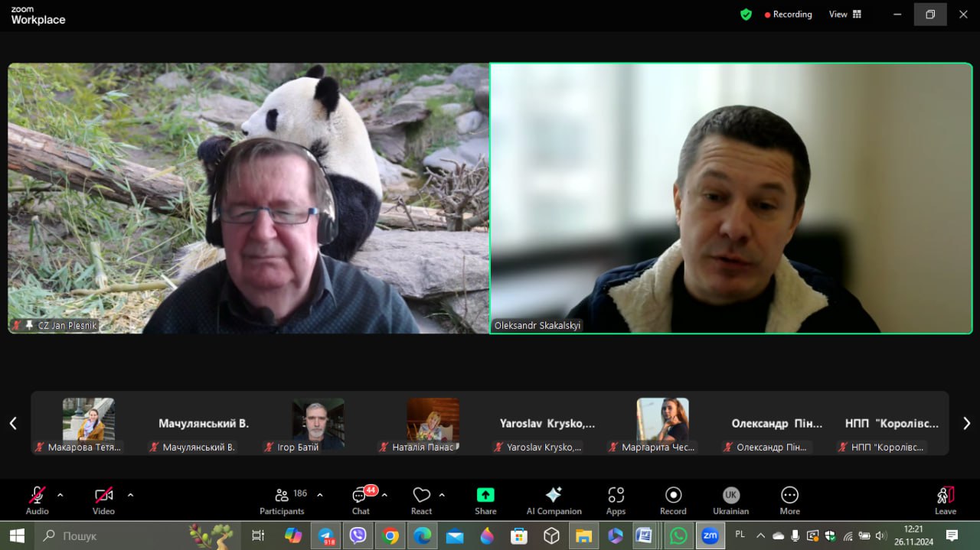This screenshot has height=550, width=980.
Task: Open WhatsApp from the taskbar
Action: 678,536
